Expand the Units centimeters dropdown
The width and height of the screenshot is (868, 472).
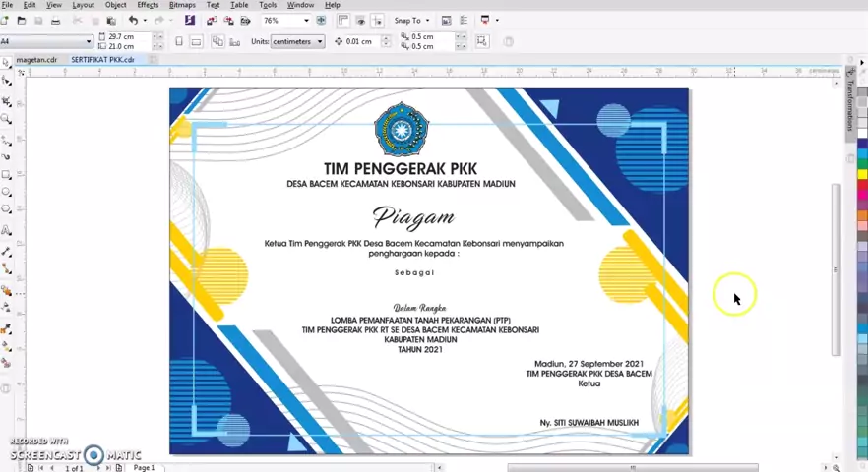point(319,41)
